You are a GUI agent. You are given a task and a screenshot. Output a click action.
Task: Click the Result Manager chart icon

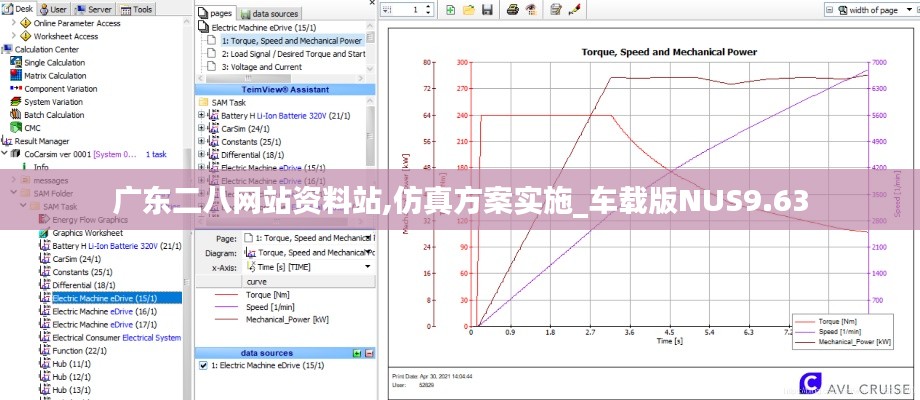click(7, 141)
